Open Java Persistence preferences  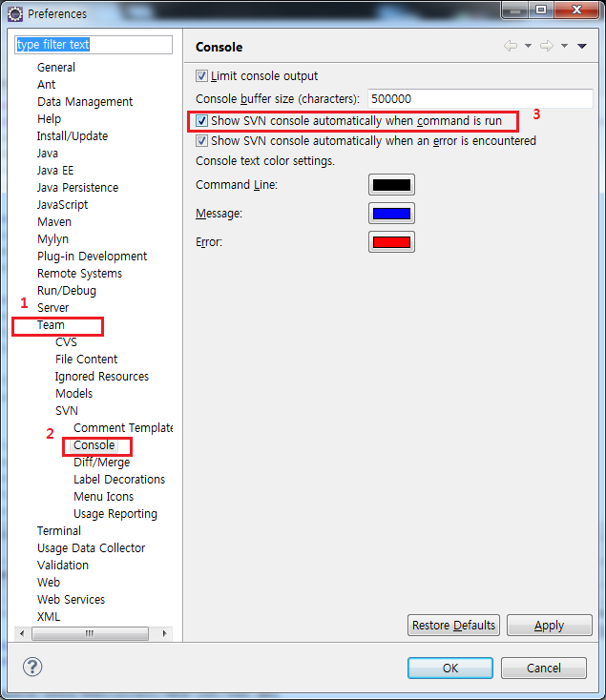coord(77,188)
